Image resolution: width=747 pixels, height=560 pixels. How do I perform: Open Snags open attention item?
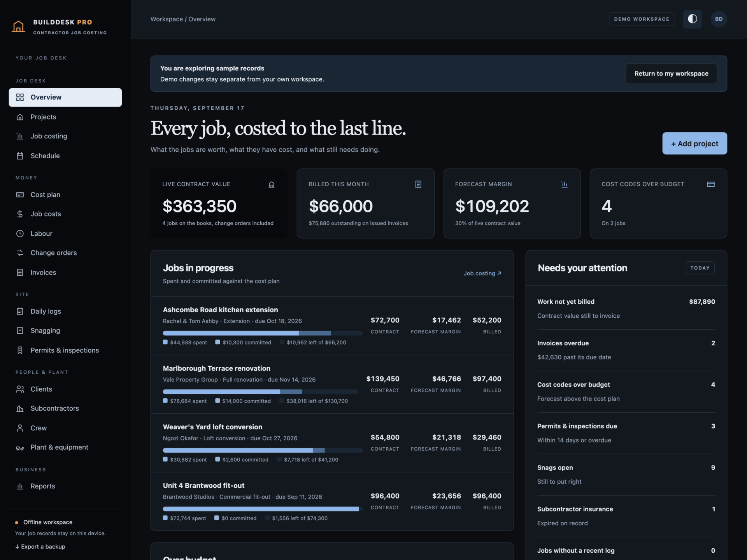626,475
